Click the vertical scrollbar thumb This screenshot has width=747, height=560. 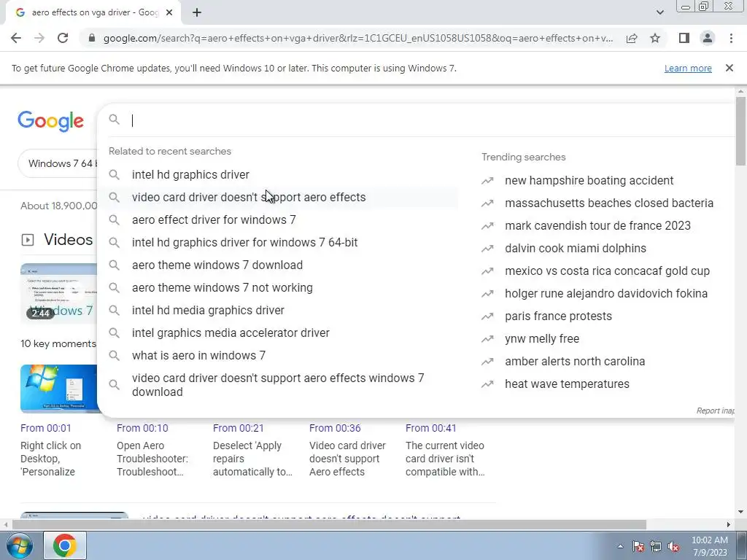click(740, 131)
